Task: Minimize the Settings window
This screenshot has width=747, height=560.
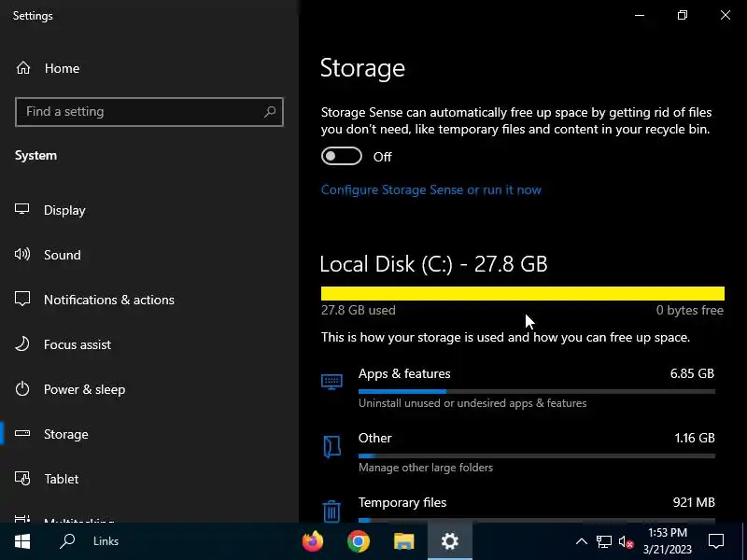Action: [x=640, y=15]
